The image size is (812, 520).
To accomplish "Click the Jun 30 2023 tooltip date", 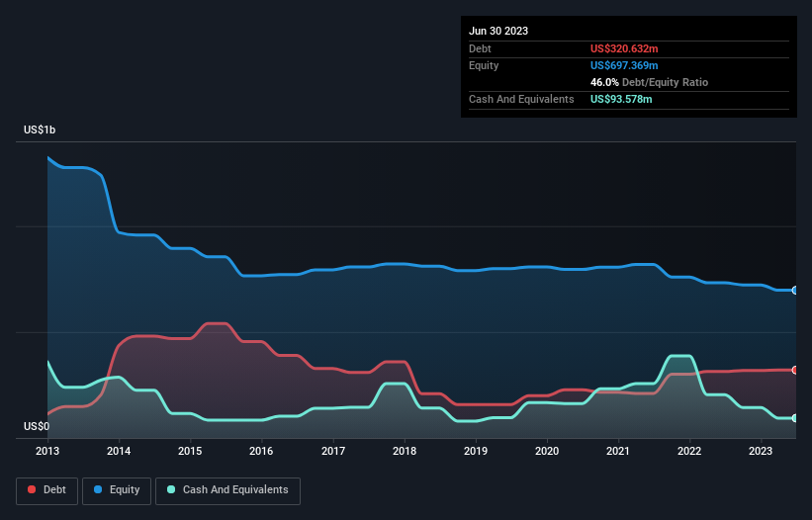I will [x=498, y=31].
